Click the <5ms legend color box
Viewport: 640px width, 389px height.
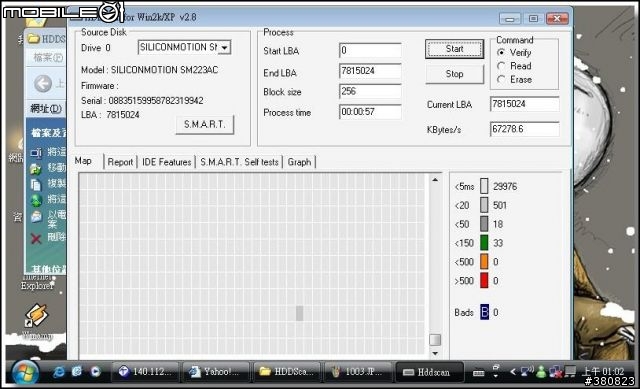click(x=484, y=186)
